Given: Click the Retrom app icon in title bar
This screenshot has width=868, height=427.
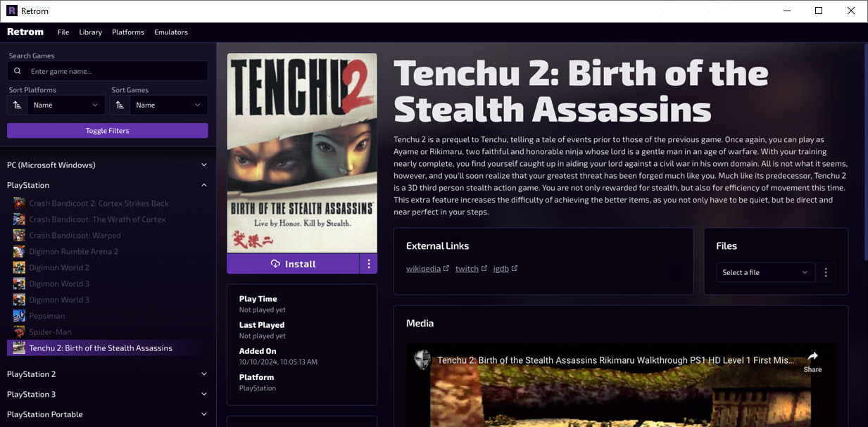Looking at the screenshot, I should point(13,11).
